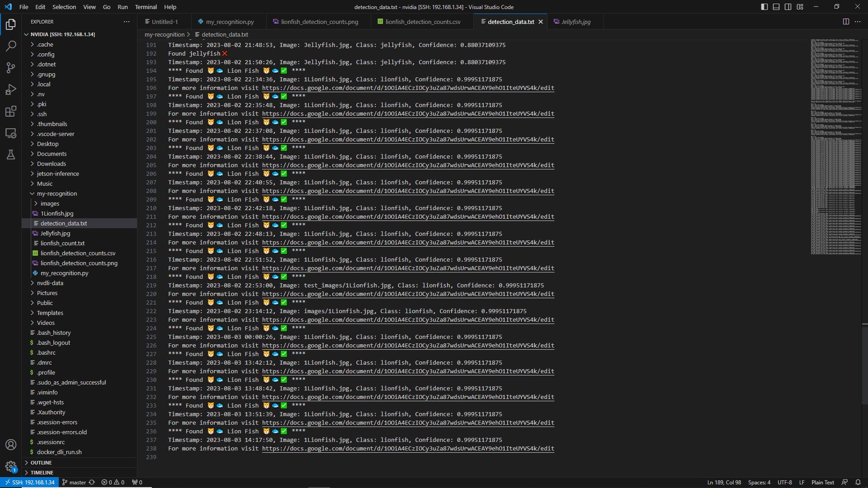This screenshot has height=488, width=868.
Task: Open the Source Control view icon
Action: [x=11, y=68]
